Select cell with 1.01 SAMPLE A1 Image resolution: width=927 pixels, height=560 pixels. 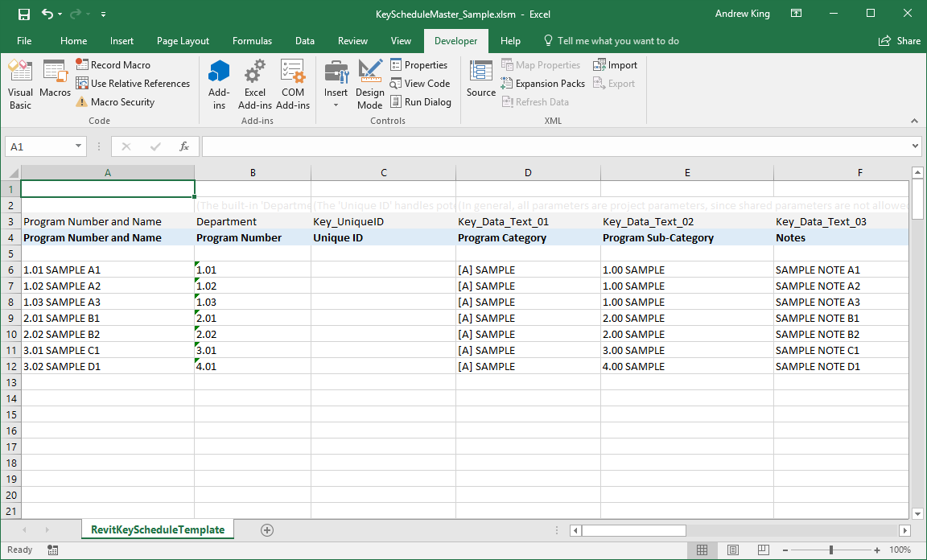pos(108,270)
